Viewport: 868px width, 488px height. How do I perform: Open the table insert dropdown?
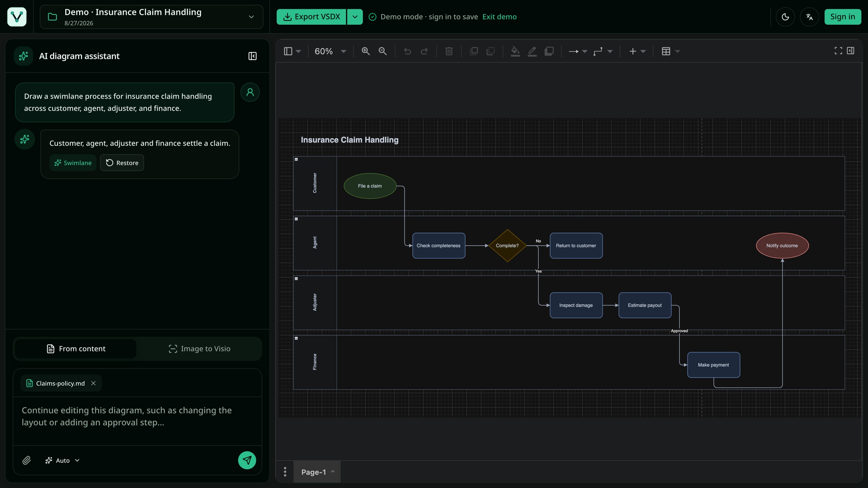pyautogui.click(x=671, y=51)
